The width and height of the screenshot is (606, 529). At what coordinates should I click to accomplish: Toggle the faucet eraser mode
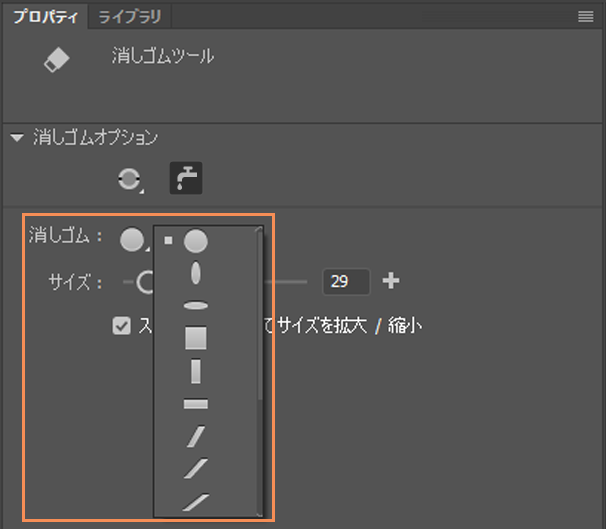click(185, 178)
